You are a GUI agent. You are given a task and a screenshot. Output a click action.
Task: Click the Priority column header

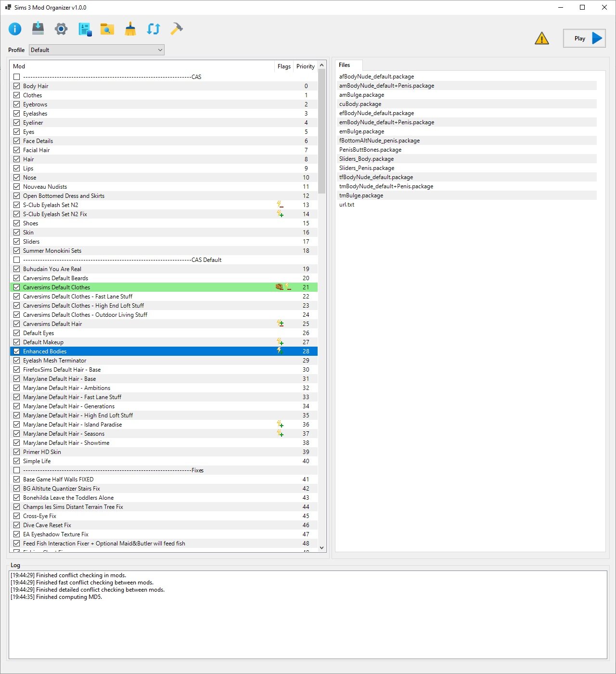[305, 66]
